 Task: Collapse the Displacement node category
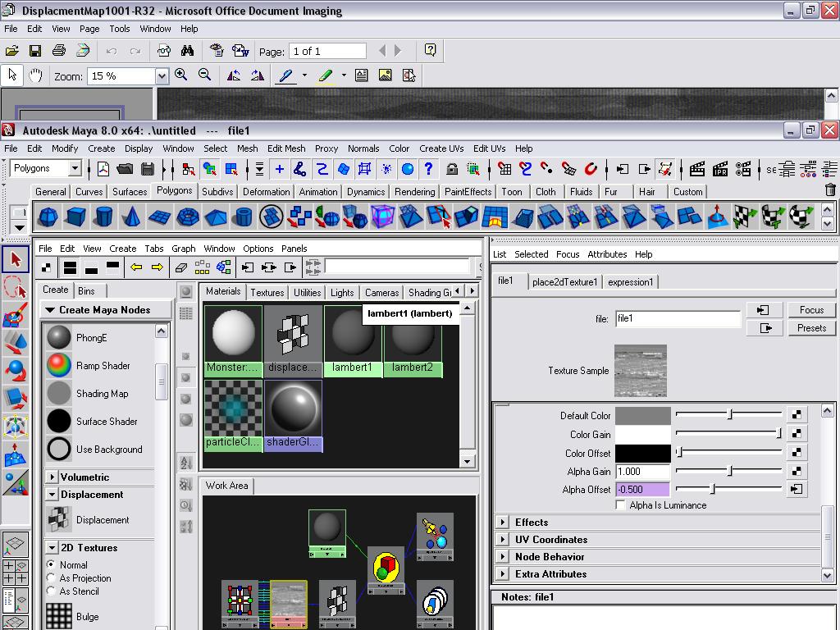[52, 494]
